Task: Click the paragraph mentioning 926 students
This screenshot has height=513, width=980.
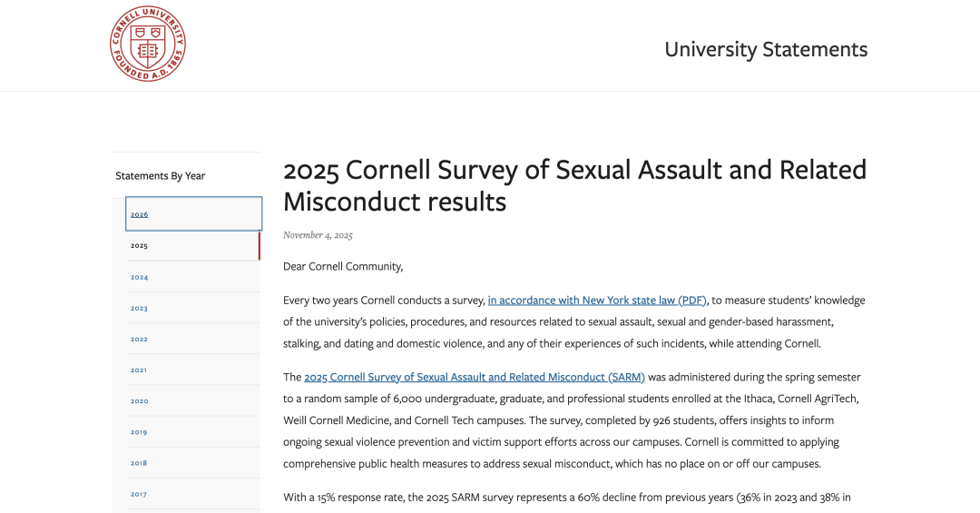Action: click(572, 420)
